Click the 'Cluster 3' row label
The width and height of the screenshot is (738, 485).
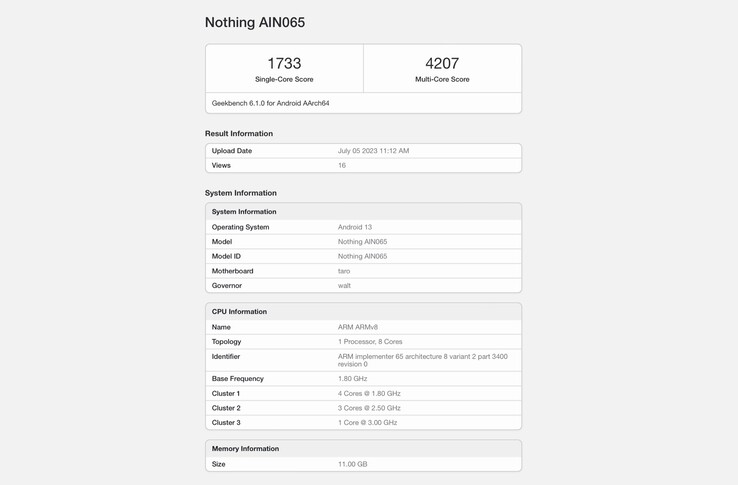click(226, 422)
